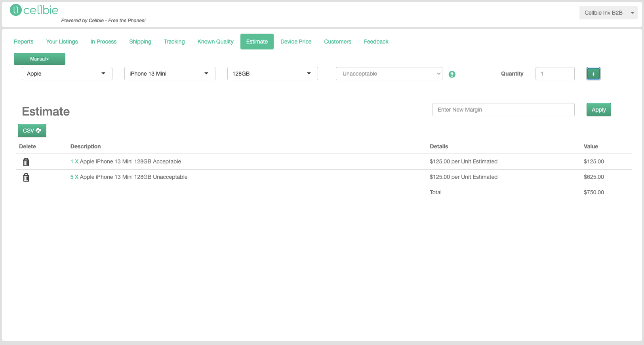Click the Cellbie logo
This screenshot has height=345, width=644.
point(34,10)
